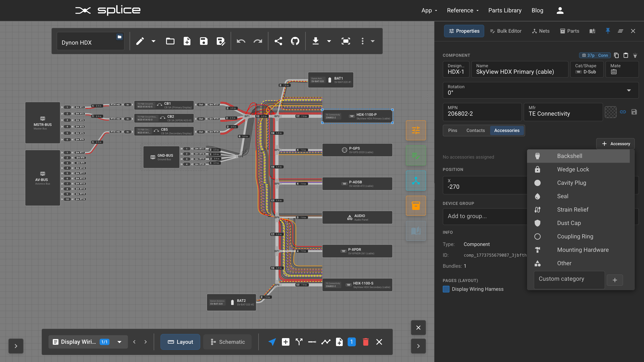Switch to Schematic view button
The height and width of the screenshot is (362, 644).
click(227, 342)
